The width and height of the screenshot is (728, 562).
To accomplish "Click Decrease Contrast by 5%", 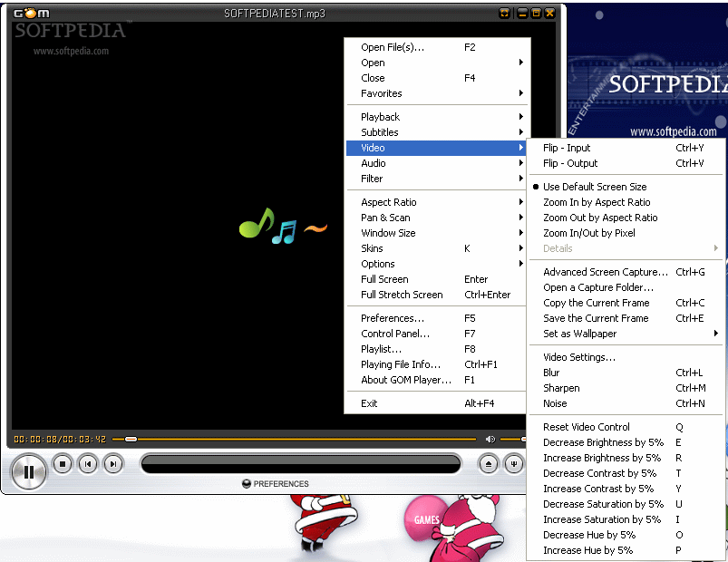I will (626, 473).
